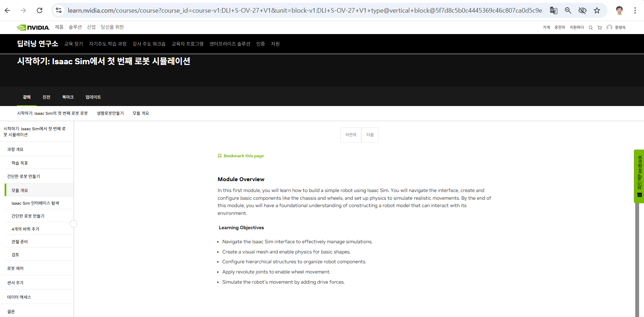Open 인증 navigation item
This screenshot has width=644, height=317.
(261, 44)
